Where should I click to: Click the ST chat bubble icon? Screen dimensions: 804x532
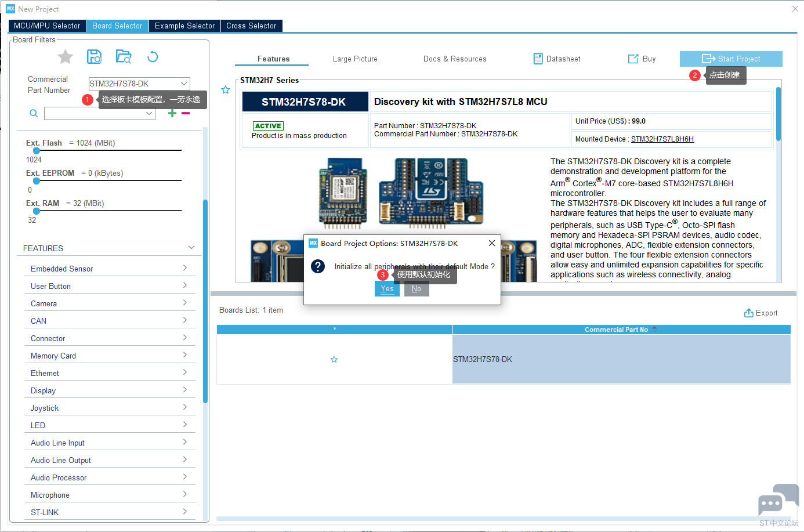coord(778,500)
